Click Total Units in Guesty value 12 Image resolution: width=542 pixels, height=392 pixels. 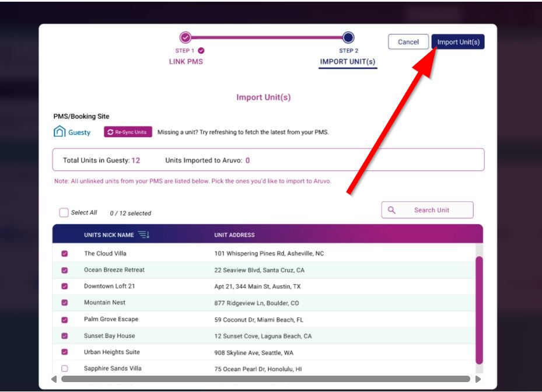[x=136, y=160]
